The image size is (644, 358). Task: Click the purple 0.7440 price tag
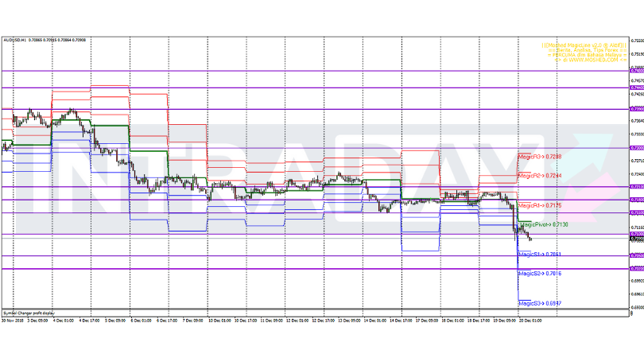[x=637, y=88]
